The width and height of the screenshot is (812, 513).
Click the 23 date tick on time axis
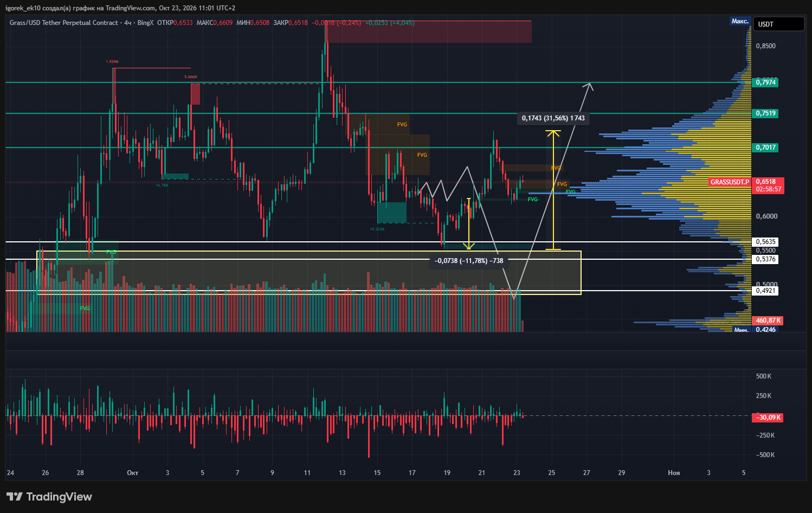[x=517, y=473]
